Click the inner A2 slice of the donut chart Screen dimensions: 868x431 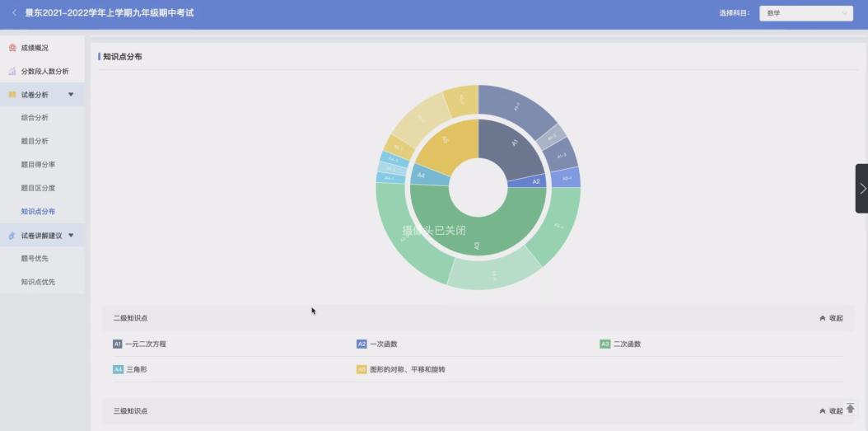pos(529,181)
